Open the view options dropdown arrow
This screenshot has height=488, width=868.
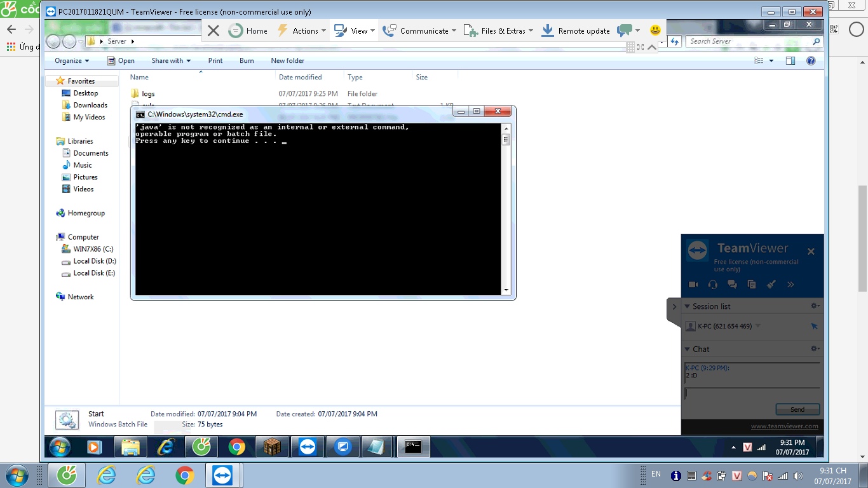pos(771,61)
